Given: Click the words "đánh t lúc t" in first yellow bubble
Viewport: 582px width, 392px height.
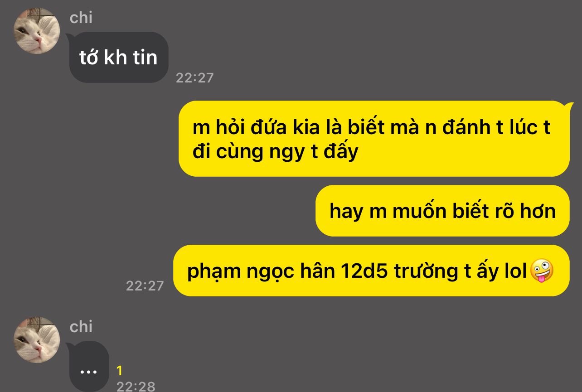Looking at the screenshot, I should [496, 127].
